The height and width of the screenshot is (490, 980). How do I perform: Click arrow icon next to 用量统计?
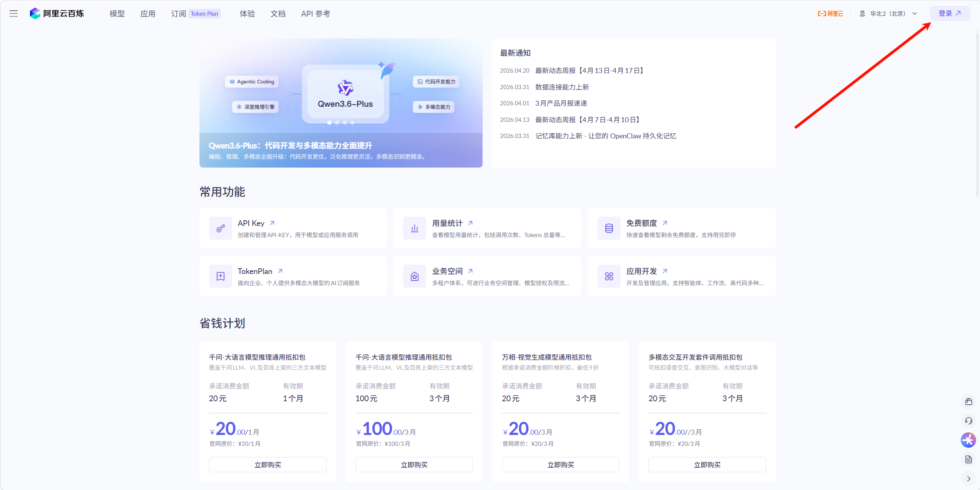click(470, 223)
